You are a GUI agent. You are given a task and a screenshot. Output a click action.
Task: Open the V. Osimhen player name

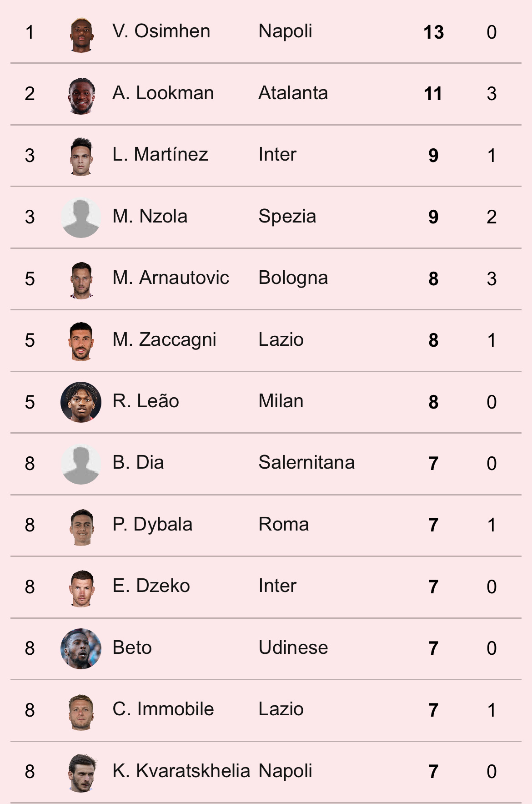tap(161, 31)
